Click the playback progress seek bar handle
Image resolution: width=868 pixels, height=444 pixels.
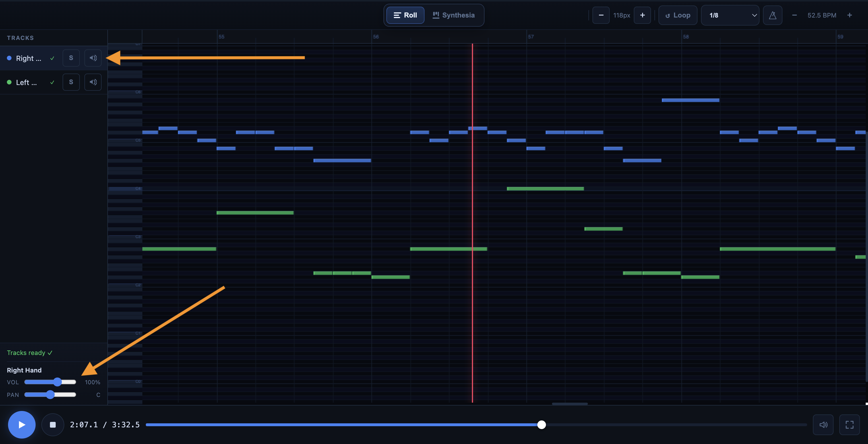541,425
